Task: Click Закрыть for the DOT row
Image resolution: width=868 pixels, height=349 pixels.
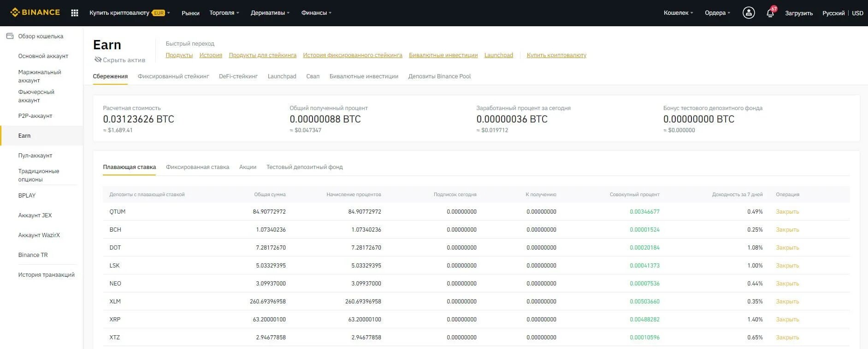Action: click(787, 248)
